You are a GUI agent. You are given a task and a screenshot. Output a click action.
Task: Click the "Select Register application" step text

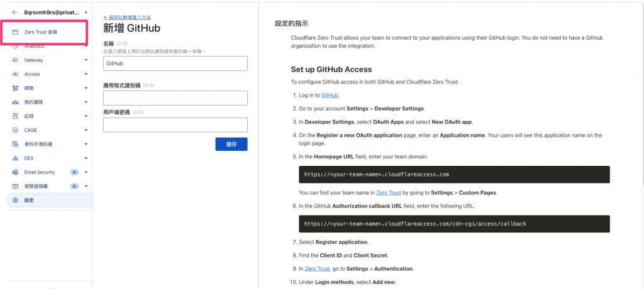(x=333, y=242)
